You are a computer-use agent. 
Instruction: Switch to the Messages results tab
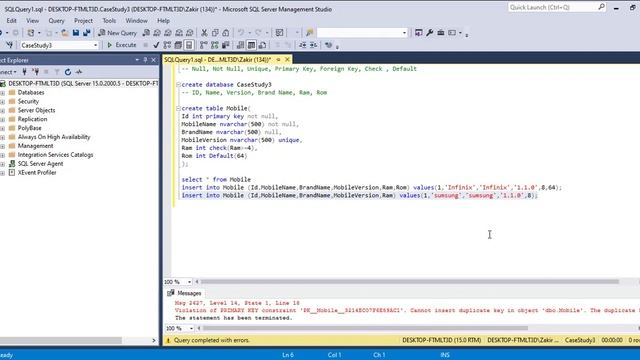point(184,293)
